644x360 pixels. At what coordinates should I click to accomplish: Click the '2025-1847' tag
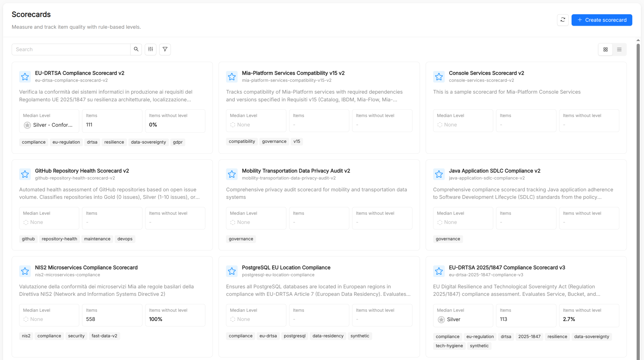coord(529,337)
